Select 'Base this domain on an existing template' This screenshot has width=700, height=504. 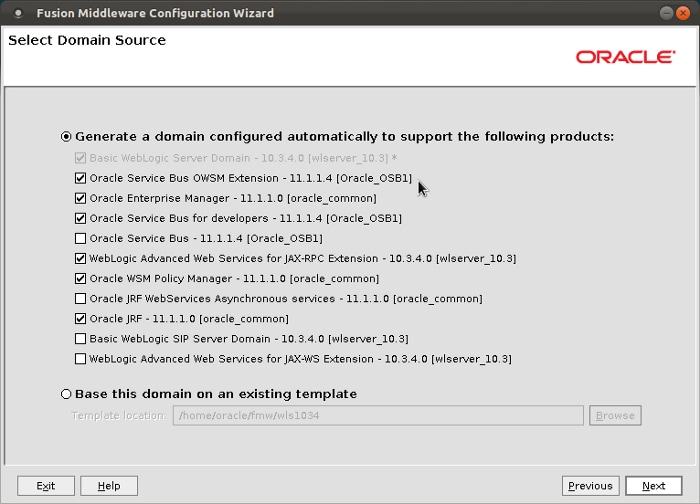click(x=66, y=394)
